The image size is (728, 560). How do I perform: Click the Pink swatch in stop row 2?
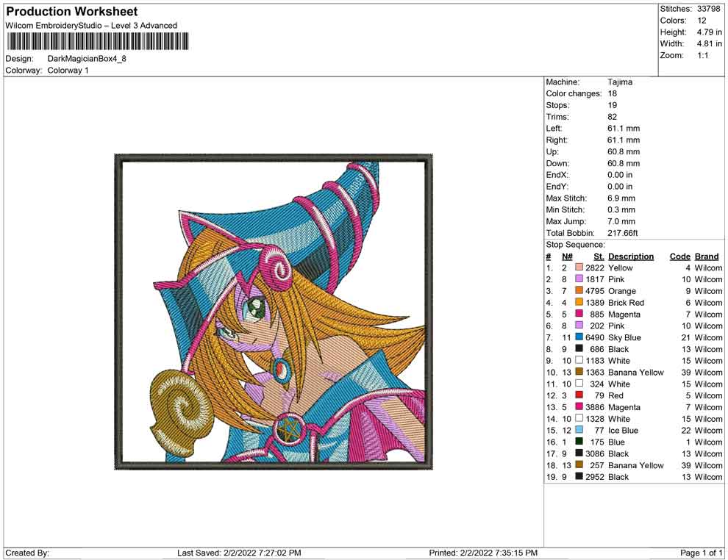tap(579, 279)
